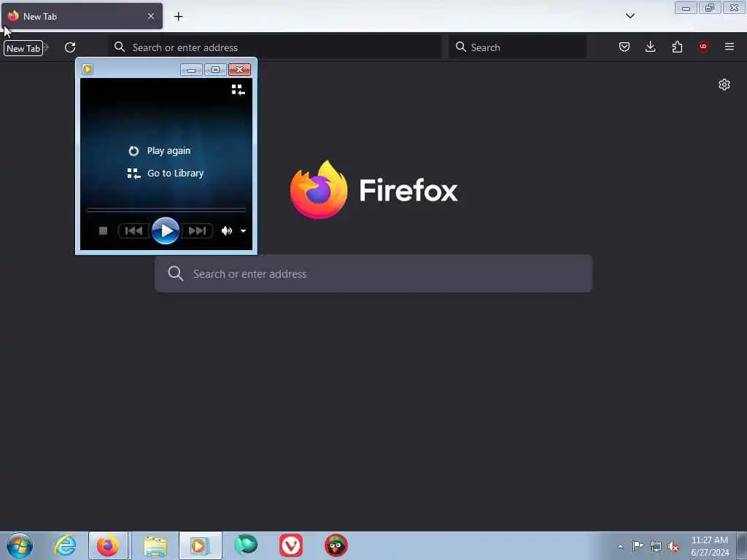Launch Vivaldi from the taskbar

(x=290, y=545)
